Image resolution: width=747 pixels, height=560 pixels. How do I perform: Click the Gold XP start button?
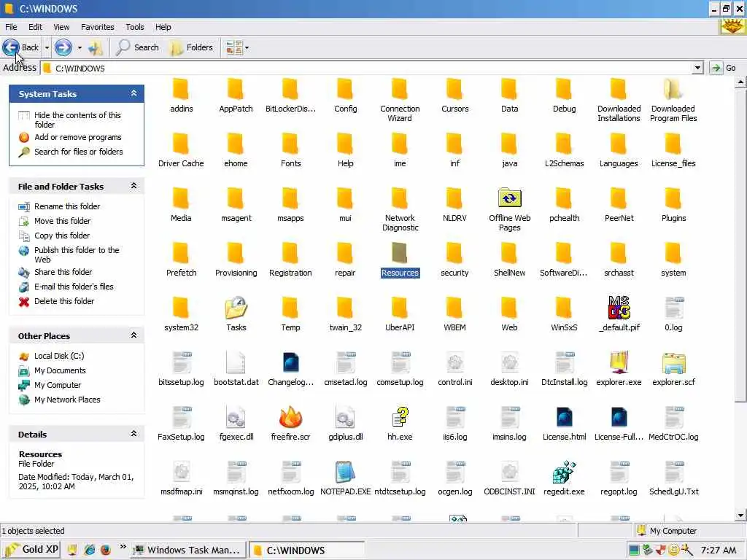pyautogui.click(x=31, y=550)
